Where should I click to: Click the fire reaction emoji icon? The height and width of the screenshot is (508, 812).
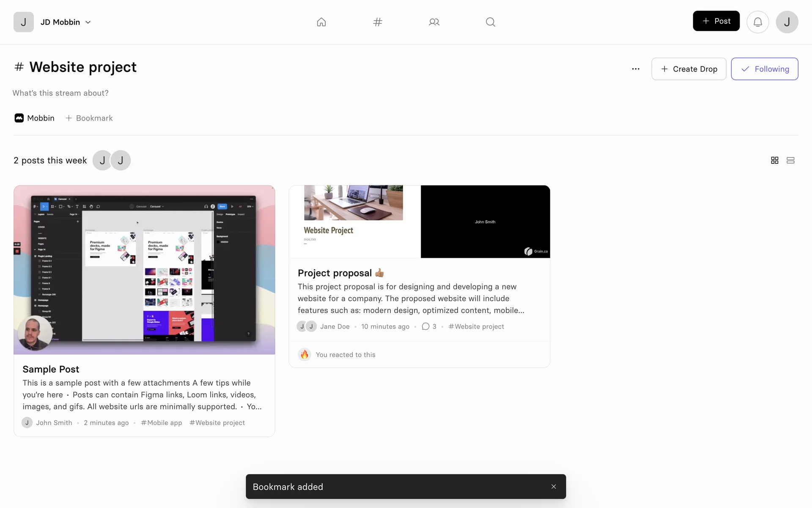pos(304,354)
